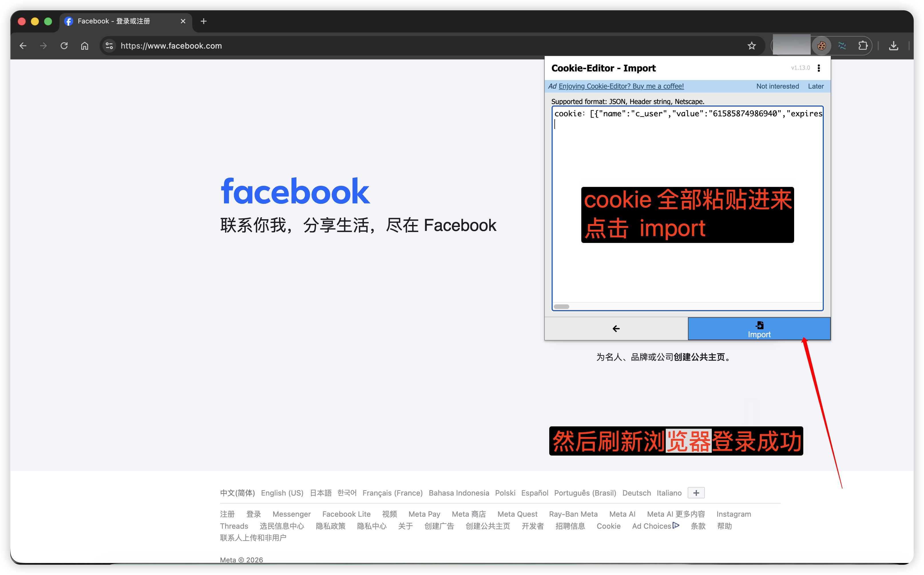Click the back navigation arrow
The height and width of the screenshot is (575, 924).
tap(23, 45)
